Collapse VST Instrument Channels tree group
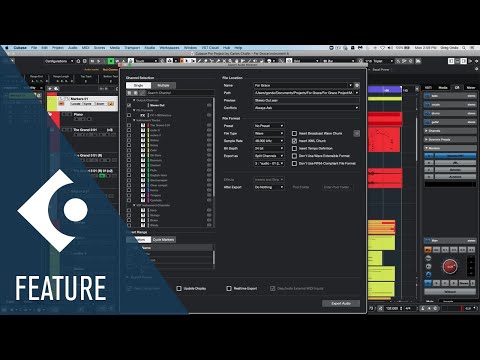 [134, 205]
